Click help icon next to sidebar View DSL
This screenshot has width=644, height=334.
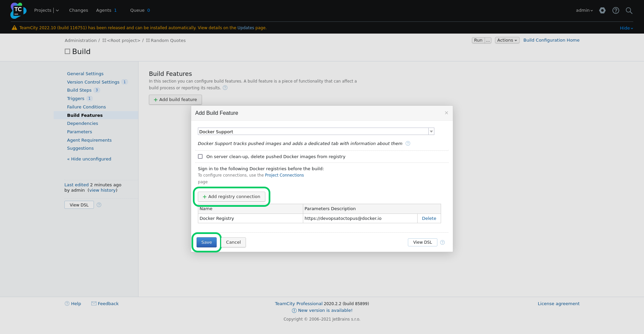pos(99,205)
